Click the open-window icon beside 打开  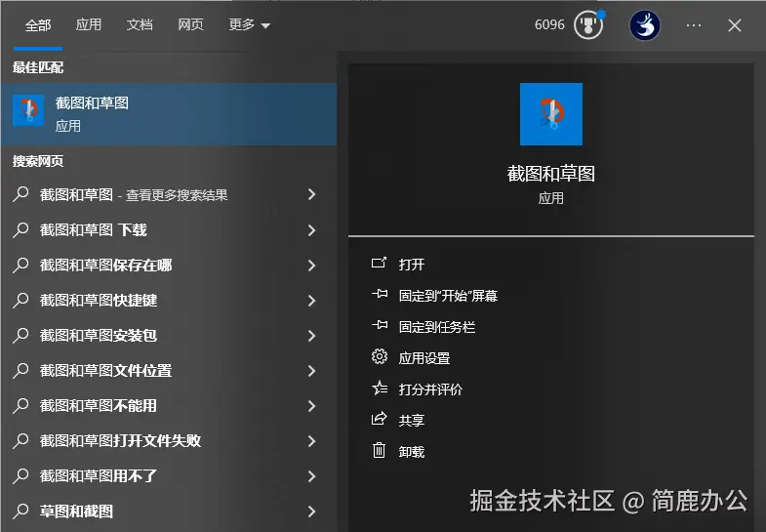[379, 263]
